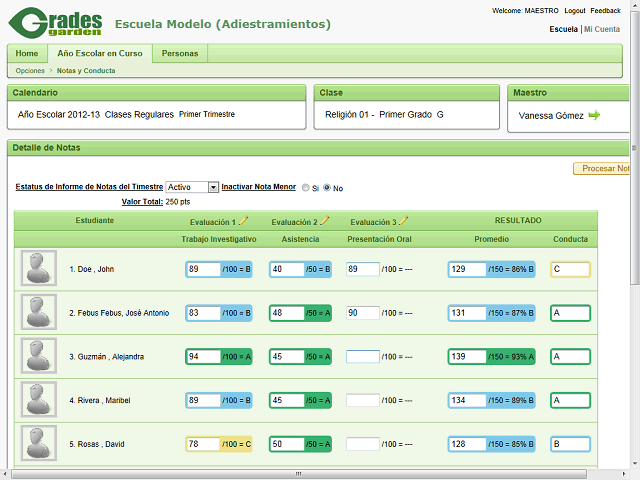Click Guzmán's empty Presentación Oral score field

coord(362,356)
